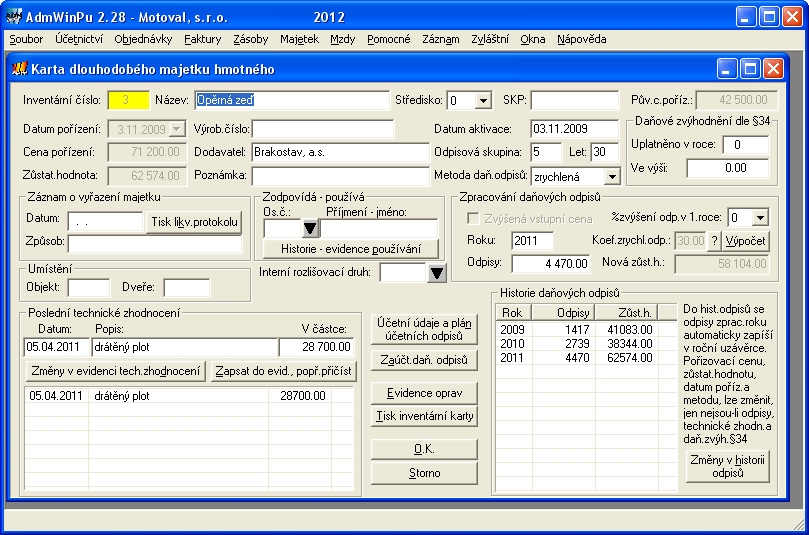The width and height of the screenshot is (809, 535).
Task: Select the 2010 row in depreciation history
Action: pos(586,344)
